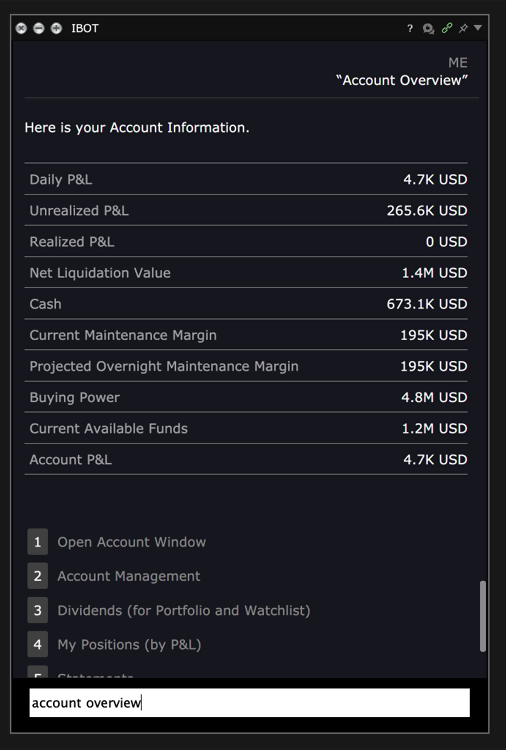
Task: Focus the account overview text input field
Action: [x=250, y=703]
